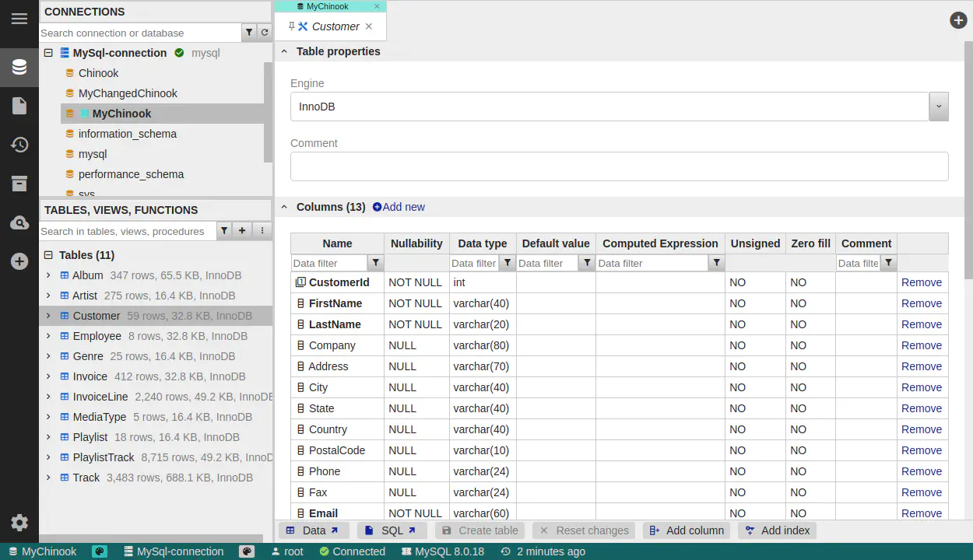This screenshot has height=560, width=973.
Task: Select the MyChinook database tab group
Action: (x=328, y=6)
